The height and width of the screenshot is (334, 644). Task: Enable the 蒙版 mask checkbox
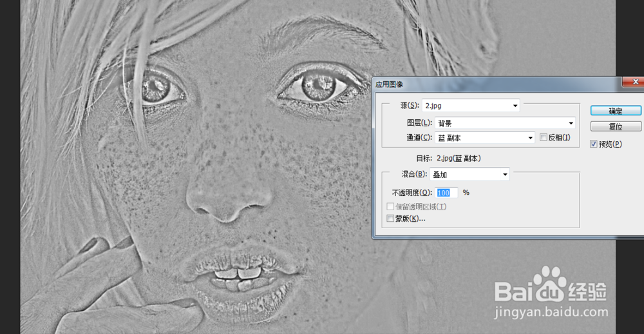click(390, 219)
